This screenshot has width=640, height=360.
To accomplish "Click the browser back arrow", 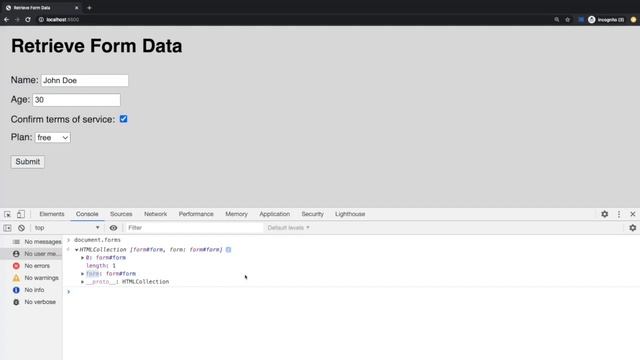I will [x=7, y=20].
